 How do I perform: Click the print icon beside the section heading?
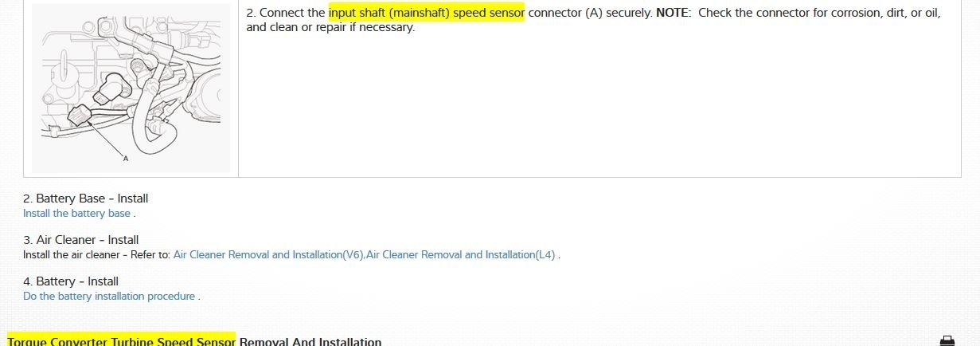tap(947, 340)
